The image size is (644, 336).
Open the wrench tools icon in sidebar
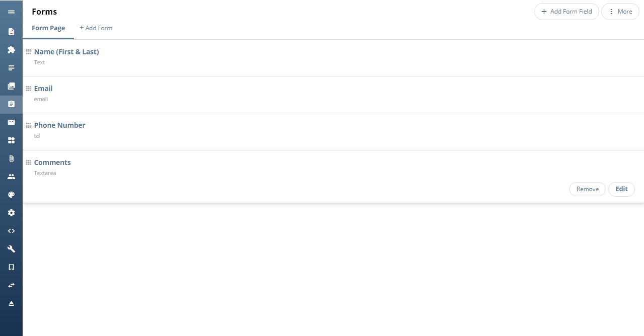click(11, 249)
